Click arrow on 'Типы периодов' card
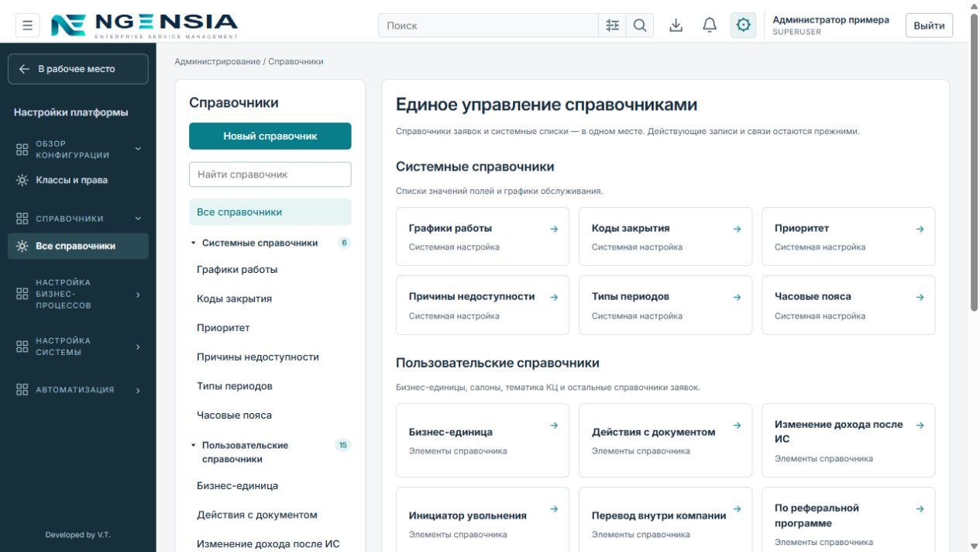This screenshot has height=552, width=980. 737,297
